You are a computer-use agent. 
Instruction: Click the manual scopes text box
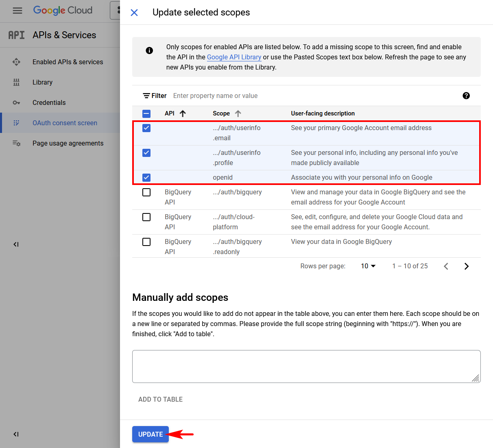[306, 366]
